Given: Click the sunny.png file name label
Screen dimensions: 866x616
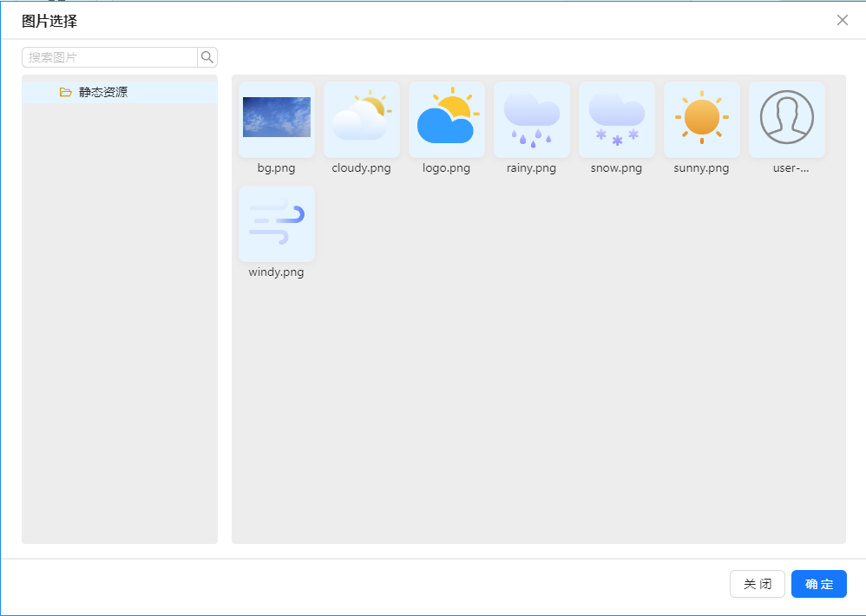Looking at the screenshot, I should [x=701, y=167].
